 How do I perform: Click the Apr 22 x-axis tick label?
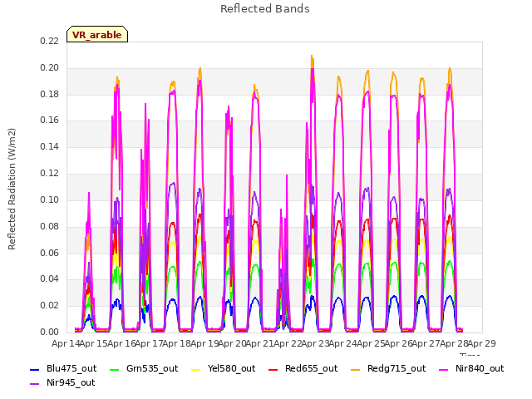tap(288, 343)
